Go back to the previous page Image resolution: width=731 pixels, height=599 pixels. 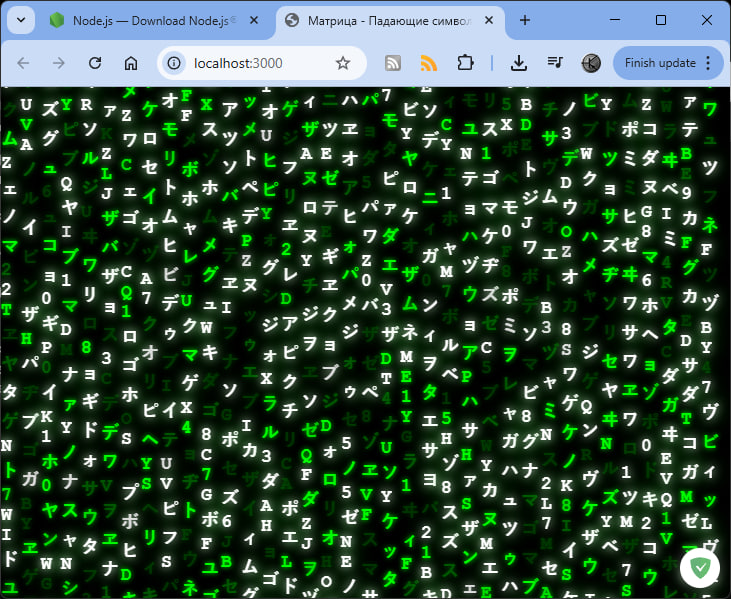[x=24, y=63]
